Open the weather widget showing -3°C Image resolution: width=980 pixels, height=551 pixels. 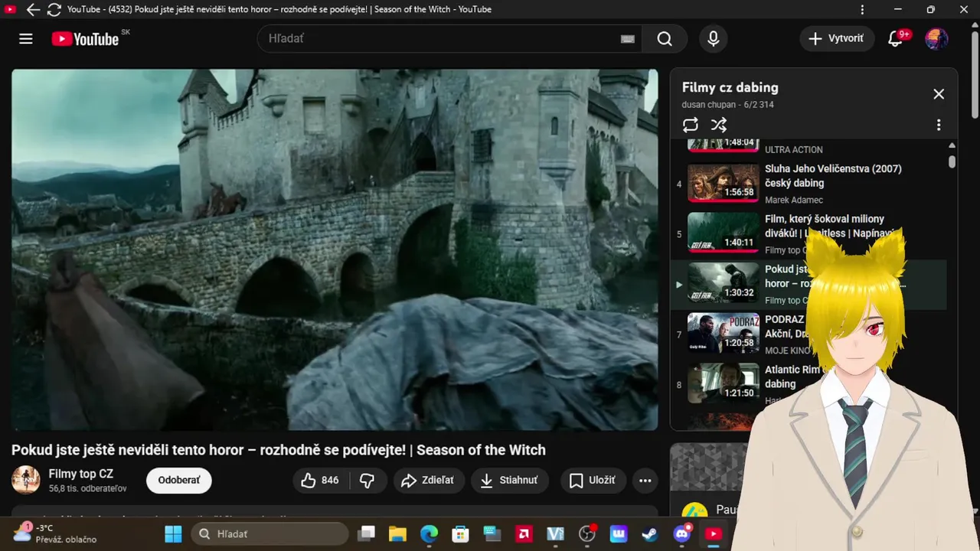pyautogui.click(x=55, y=533)
